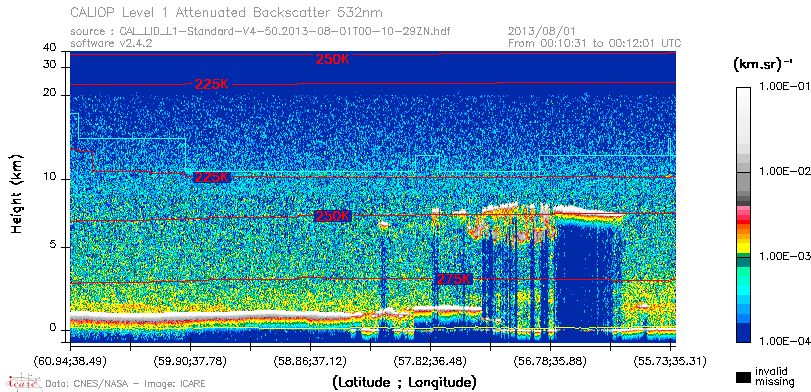The image size is (811, 392).
Task: Click the date '2013/08/01'
Action: [542, 31]
